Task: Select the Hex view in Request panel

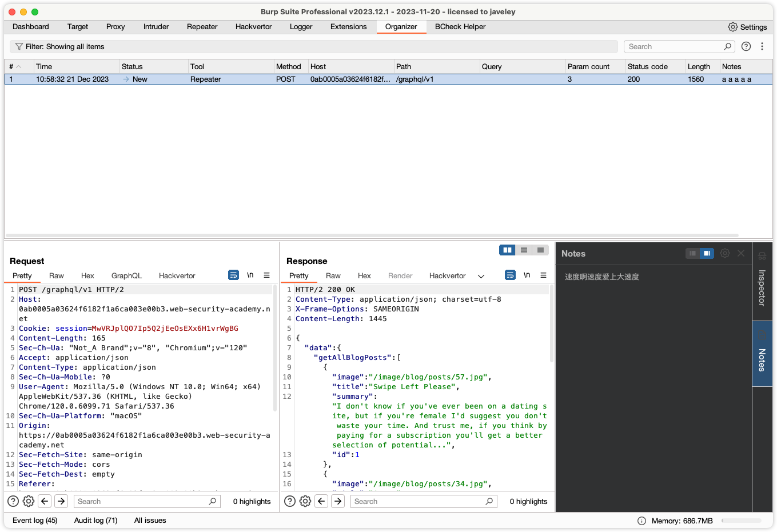Action: click(x=87, y=275)
